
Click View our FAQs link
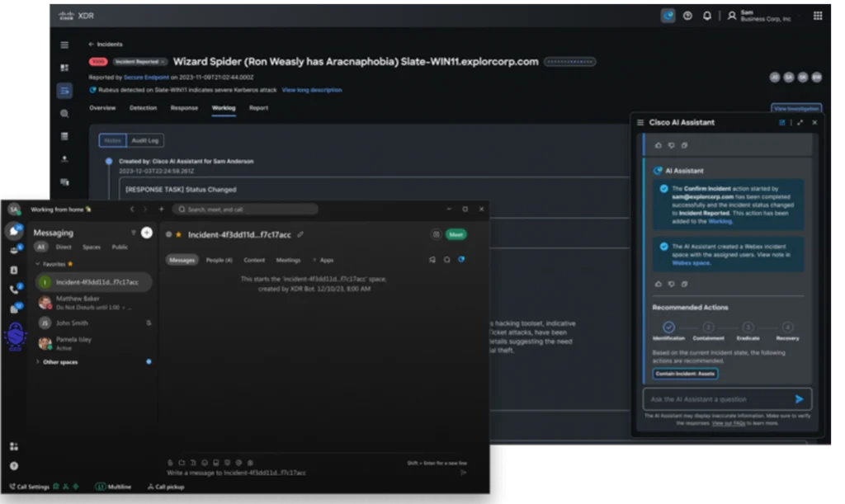click(729, 423)
